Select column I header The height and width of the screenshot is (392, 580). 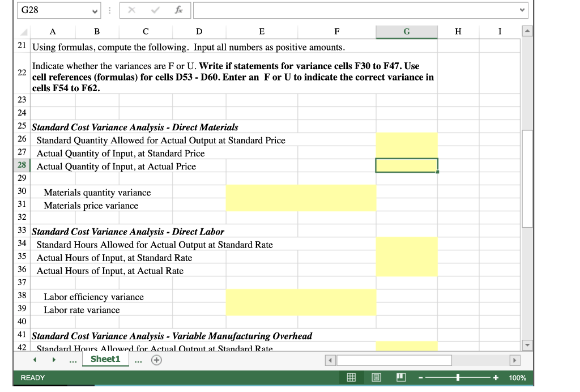[500, 32]
